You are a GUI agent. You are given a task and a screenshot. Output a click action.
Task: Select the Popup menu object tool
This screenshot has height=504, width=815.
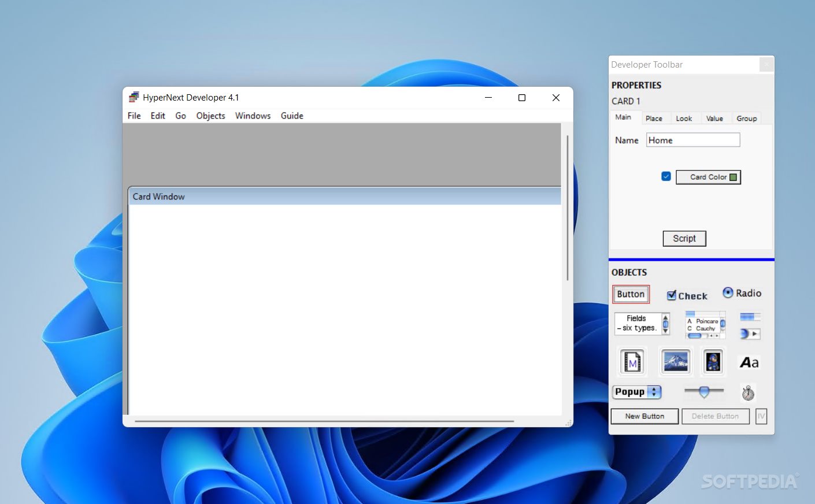pos(636,392)
